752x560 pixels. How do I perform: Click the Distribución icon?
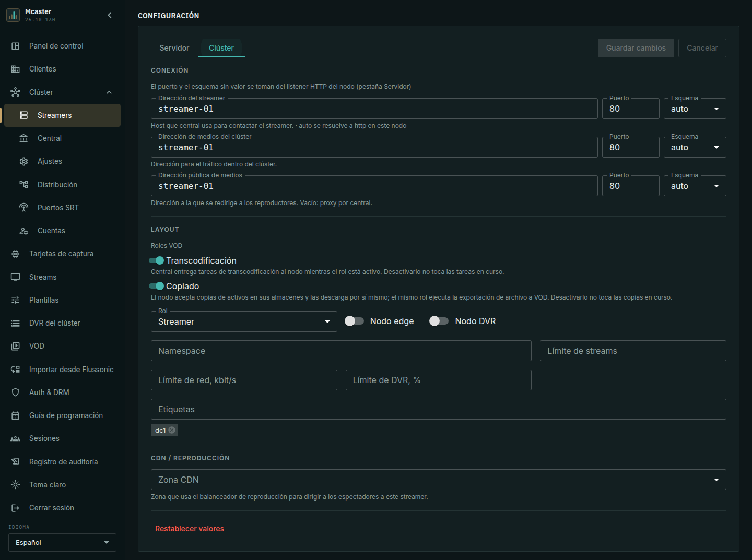pyautogui.click(x=24, y=185)
